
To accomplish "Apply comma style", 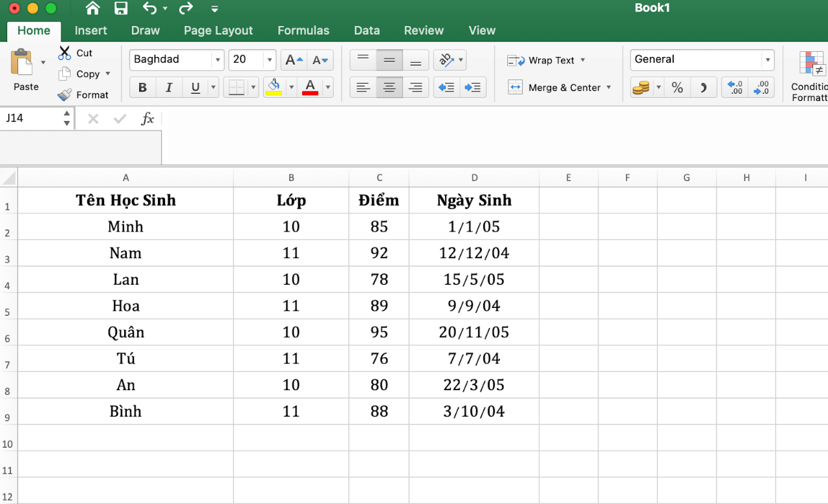I will (x=703, y=87).
